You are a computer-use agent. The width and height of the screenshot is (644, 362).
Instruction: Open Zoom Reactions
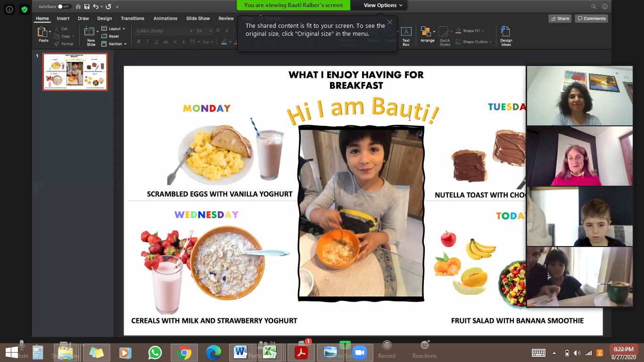(424, 349)
